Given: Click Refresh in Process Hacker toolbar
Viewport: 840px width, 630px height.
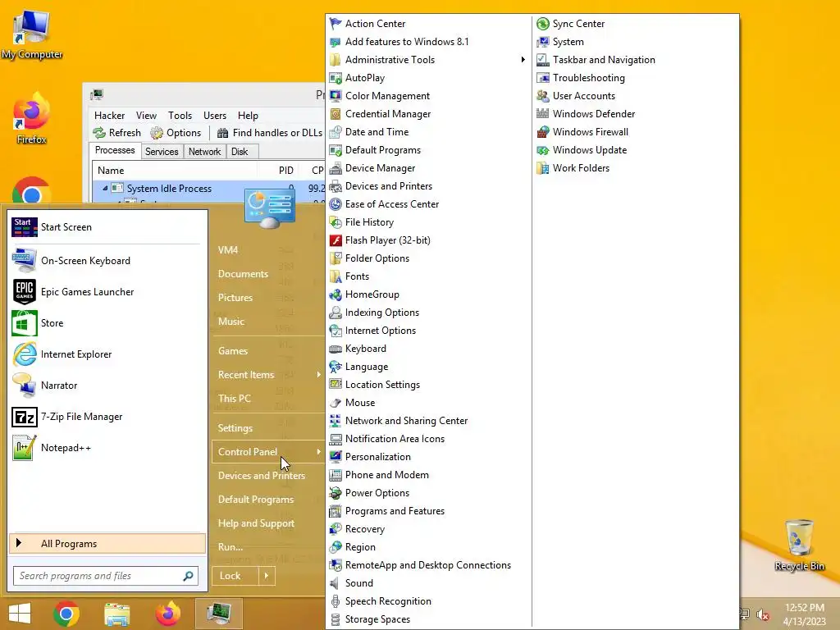Looking at the screenshot, I should [116, 133].
